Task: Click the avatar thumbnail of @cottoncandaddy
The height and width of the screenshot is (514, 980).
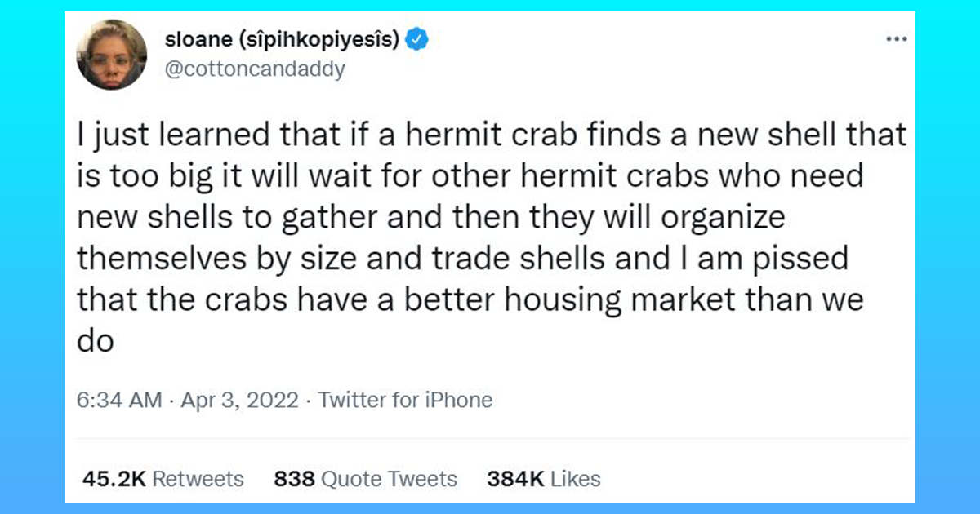Action: 112,51
